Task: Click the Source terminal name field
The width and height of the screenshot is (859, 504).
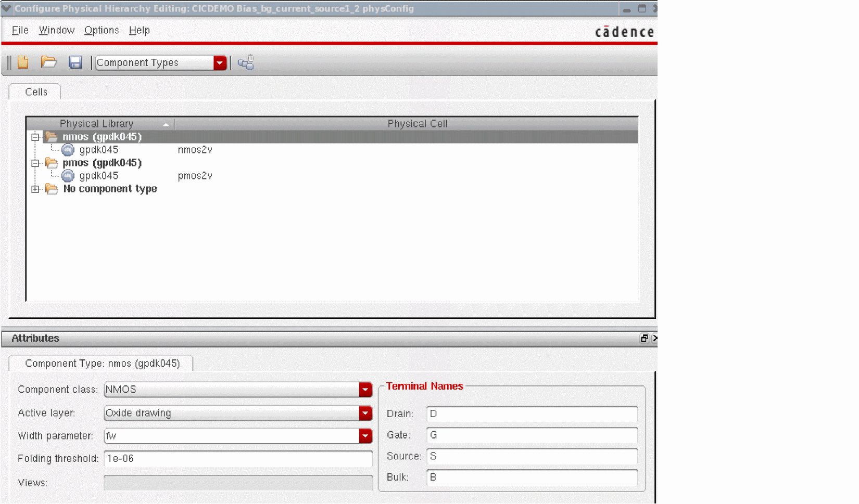Action: click(x=532, y=457)
